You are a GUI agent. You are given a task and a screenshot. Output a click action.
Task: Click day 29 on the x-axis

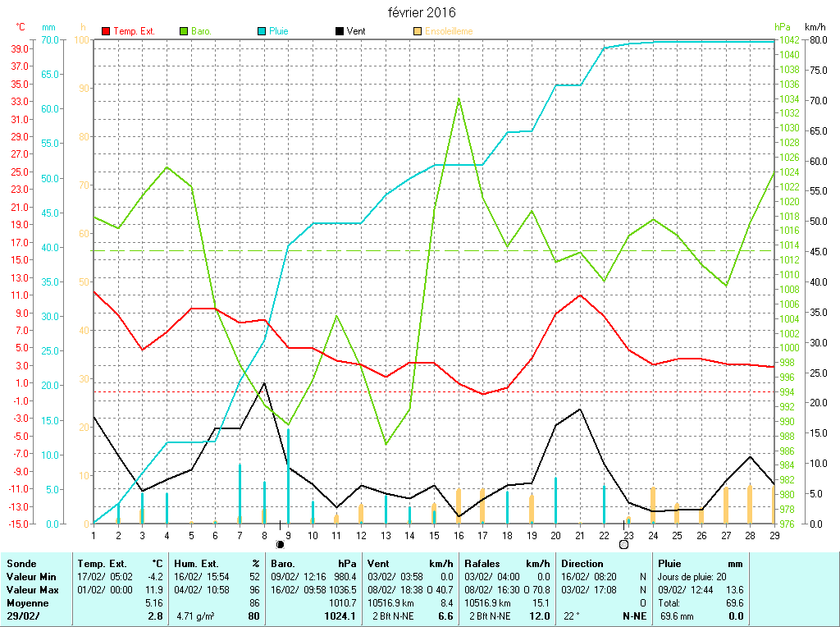pyautogui.click(x=773, y=535)
